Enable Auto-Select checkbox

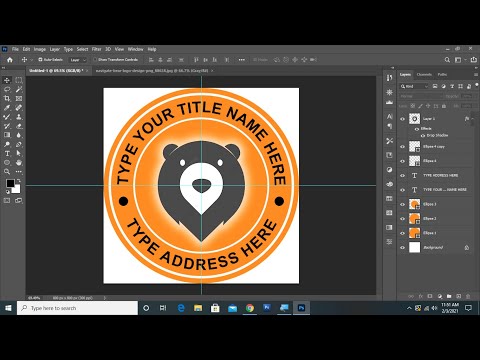[40, 60]
